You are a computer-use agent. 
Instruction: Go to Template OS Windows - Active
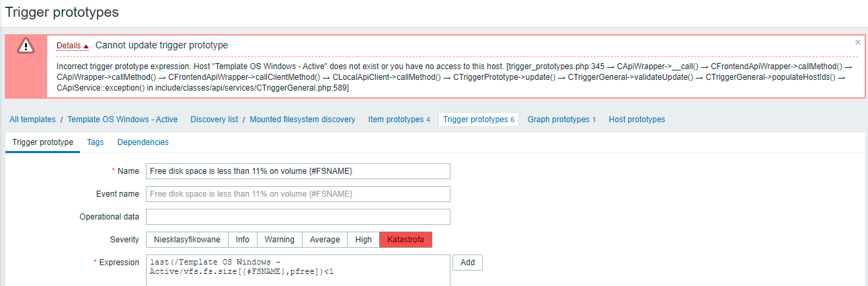tap(122, 120)
